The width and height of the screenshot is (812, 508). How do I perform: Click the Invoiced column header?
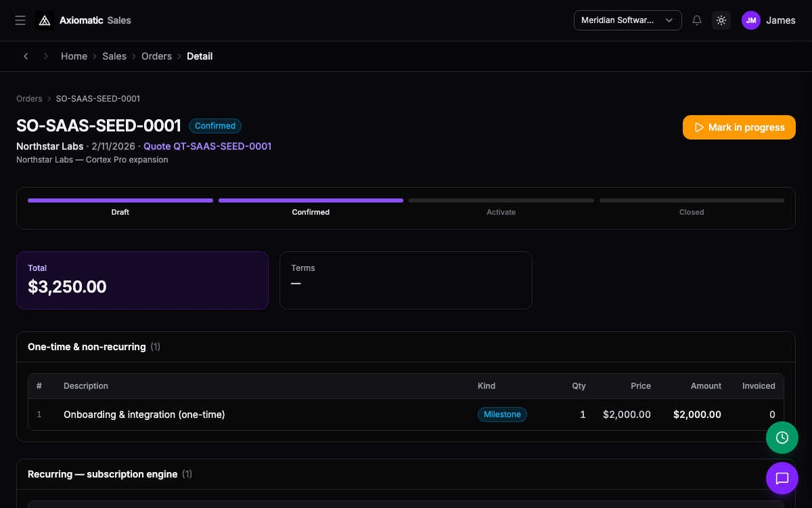pos(759,386)
